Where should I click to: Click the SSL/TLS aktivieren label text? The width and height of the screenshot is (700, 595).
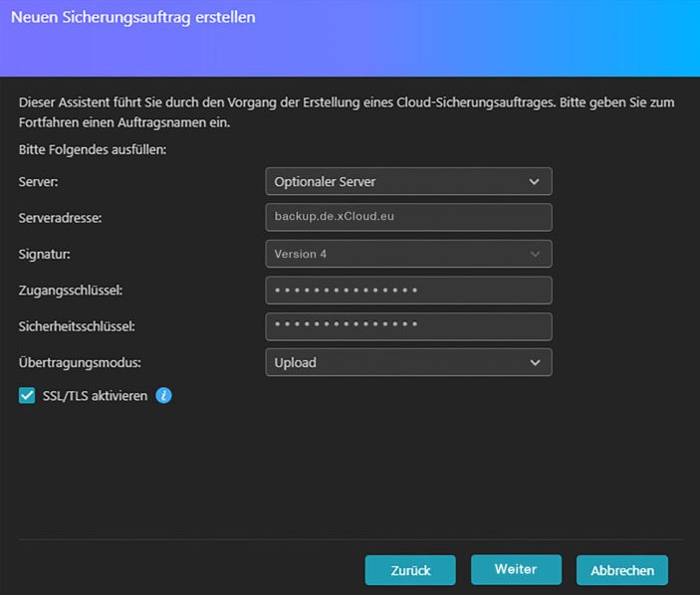click(95, 396)
